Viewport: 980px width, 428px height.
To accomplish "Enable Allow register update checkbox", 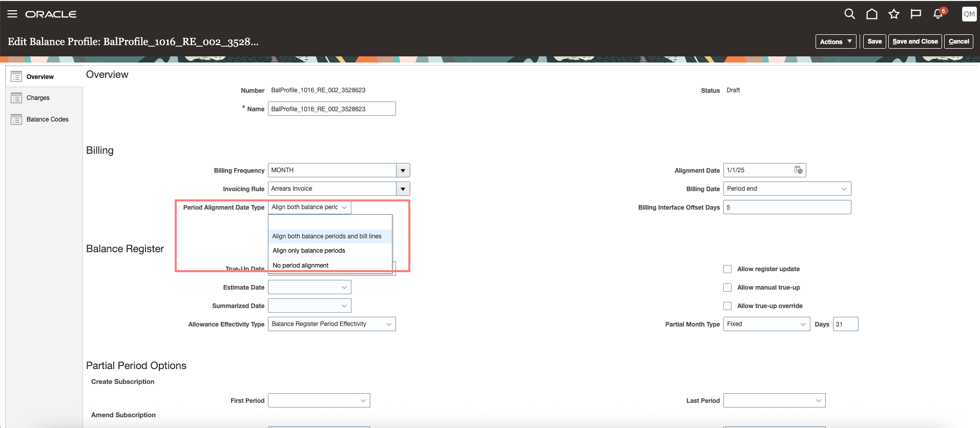I will click(x=727, y=269).
